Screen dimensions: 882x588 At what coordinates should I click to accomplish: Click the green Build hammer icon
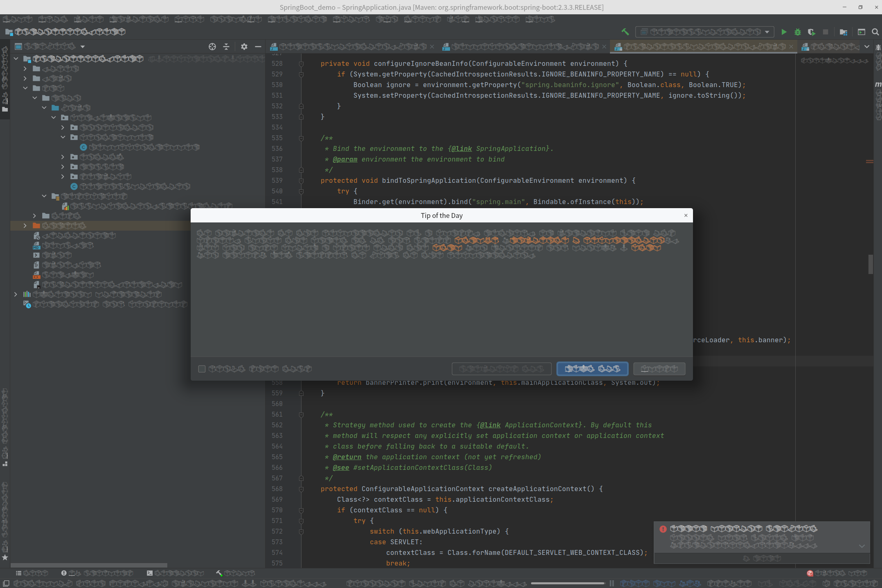pyautogui.click(x=625, y=32)
